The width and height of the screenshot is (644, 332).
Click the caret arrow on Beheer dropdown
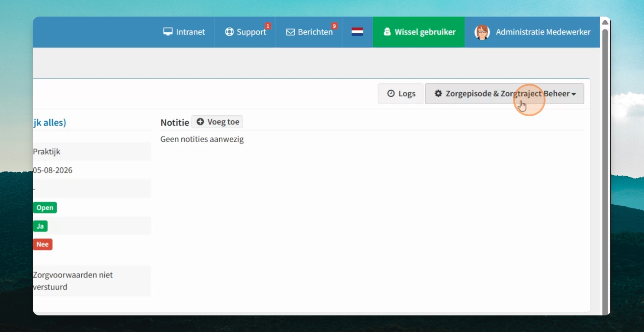pos(573,94)
